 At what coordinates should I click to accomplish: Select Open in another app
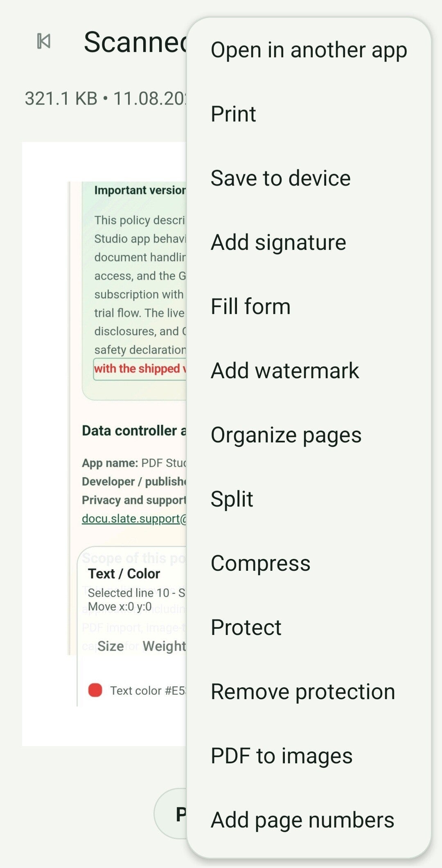[x=309, y=50]
